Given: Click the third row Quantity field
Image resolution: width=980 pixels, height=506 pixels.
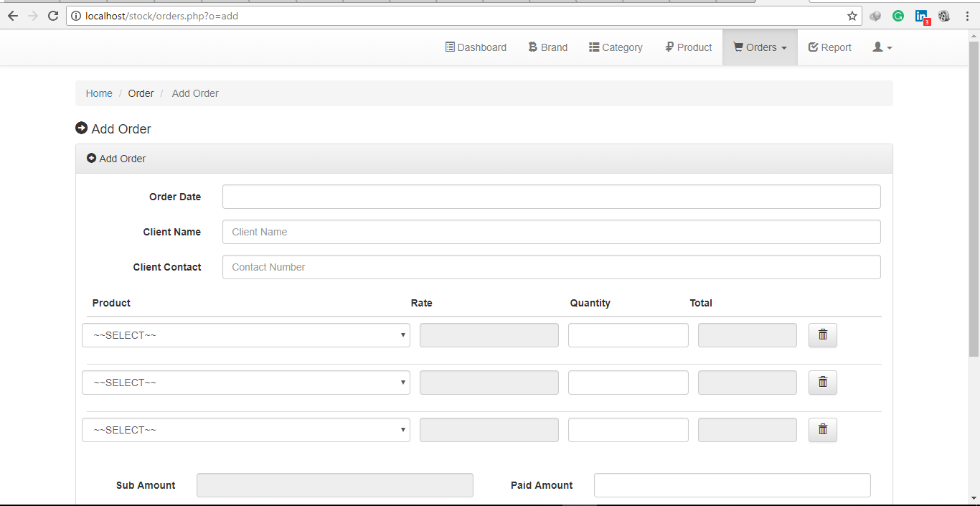Looking at the screenshot, I should click(x=628, y=430).
